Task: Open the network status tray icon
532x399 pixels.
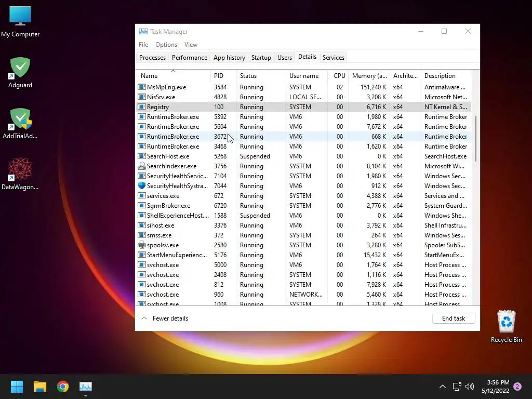Action: (x=457, y=387)
